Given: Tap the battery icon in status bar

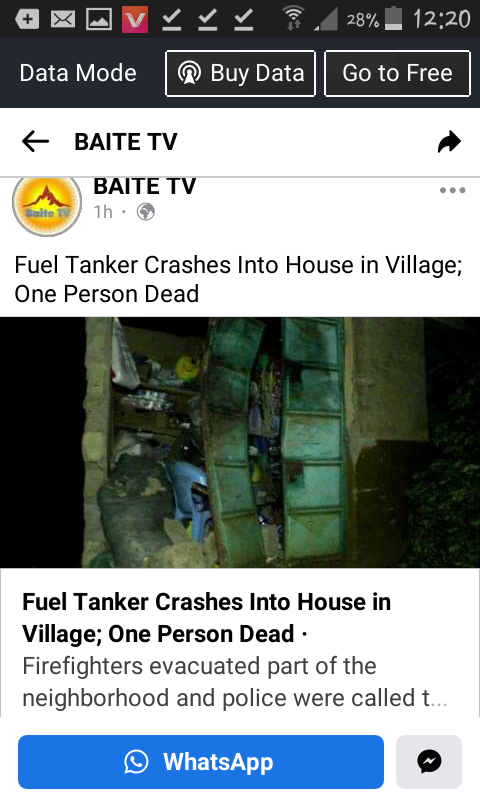Looking at the screenshot, I should [393, 19].
